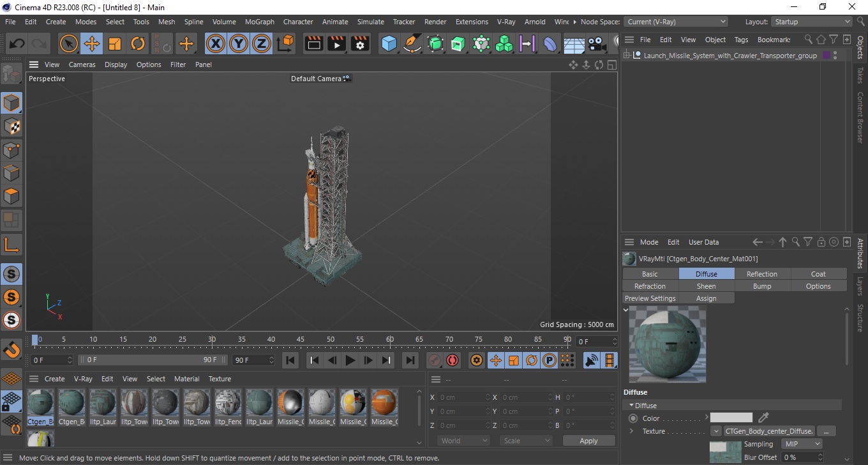This screenshot has height=465, width=868.
Task: Open the V-Ray menu
Action: [x=505, y=22]
